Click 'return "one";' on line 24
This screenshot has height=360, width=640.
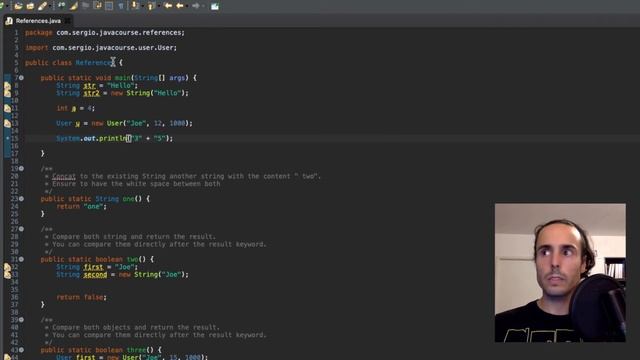(x=81, y=207)
